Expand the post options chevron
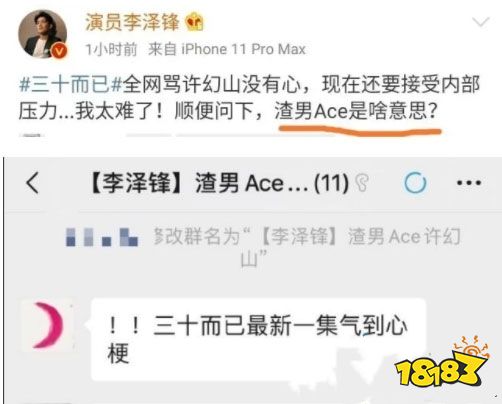502x404 pixels. tap(480, 22)
